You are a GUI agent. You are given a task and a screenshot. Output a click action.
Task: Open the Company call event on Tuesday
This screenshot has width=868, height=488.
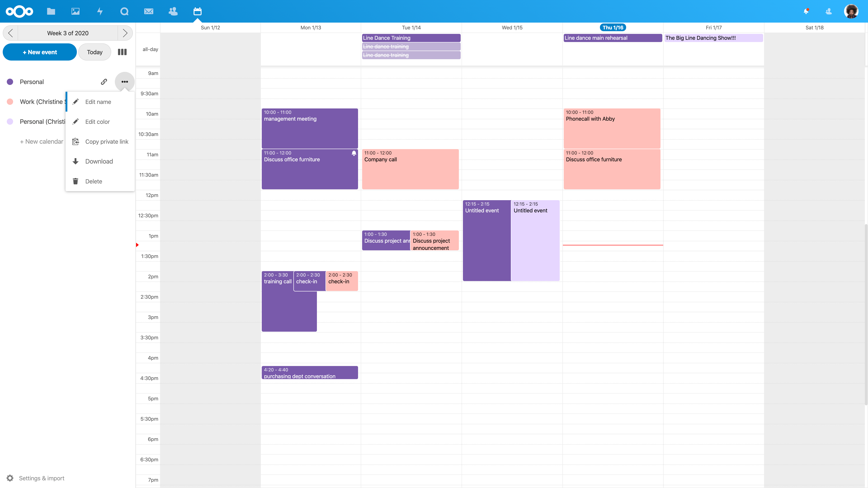[410, 169]
